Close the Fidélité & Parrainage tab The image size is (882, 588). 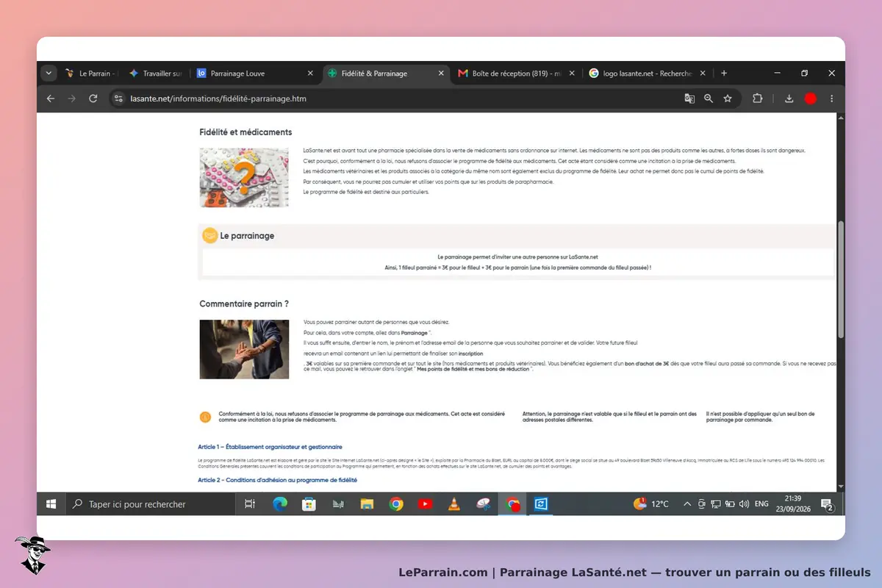point(441,73)
